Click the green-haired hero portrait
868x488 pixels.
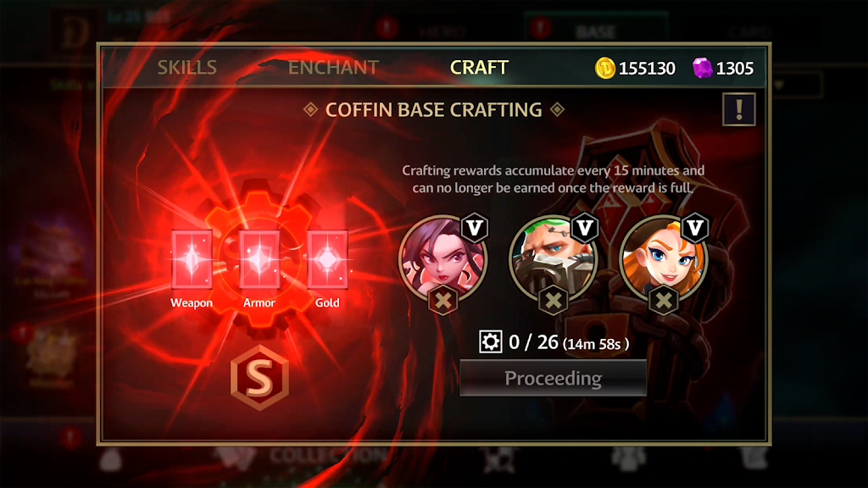click(x=553, y=258)
